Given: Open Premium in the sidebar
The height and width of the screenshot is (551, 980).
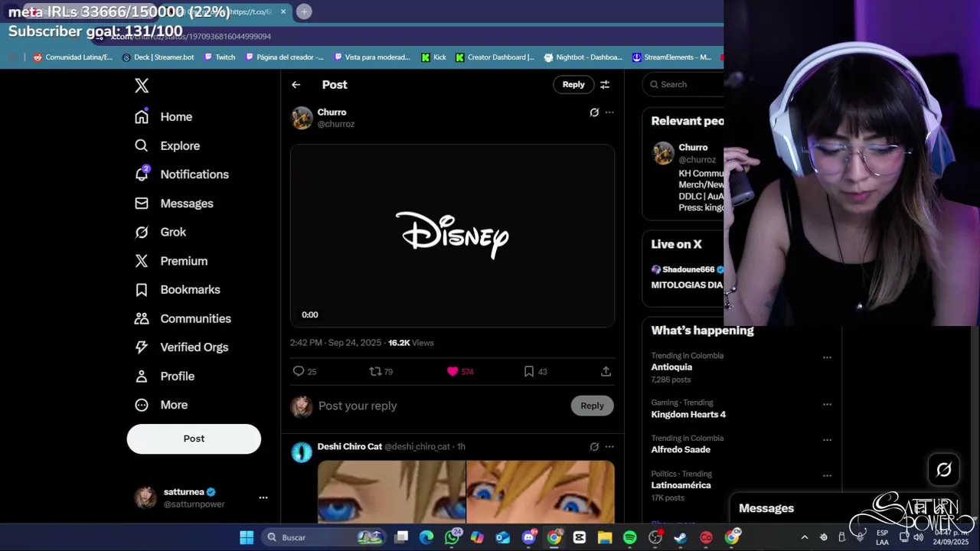Looking at the screenshot, I should [x=171, y=261].
